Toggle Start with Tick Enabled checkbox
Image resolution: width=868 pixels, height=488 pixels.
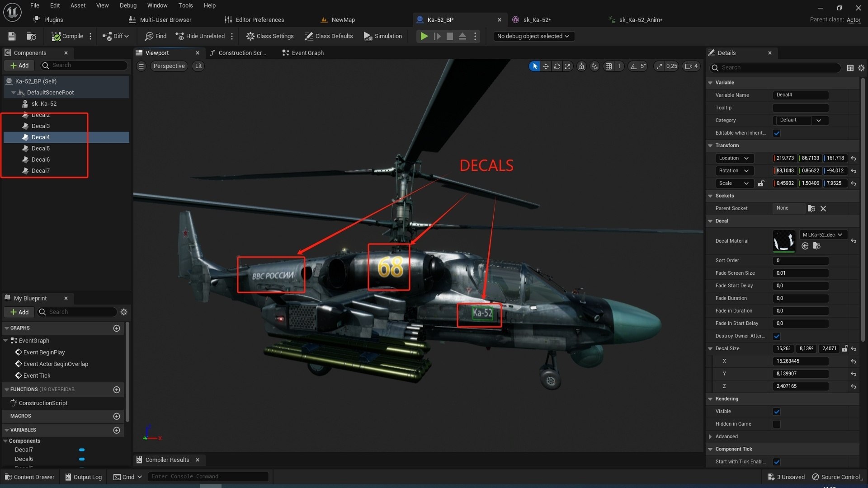777,461
